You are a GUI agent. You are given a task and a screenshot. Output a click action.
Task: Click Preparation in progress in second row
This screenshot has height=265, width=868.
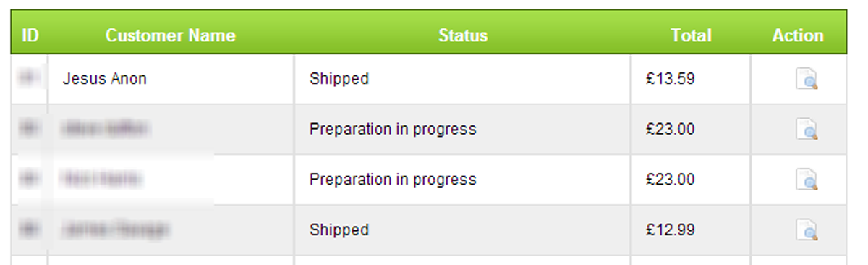(393, 130)
